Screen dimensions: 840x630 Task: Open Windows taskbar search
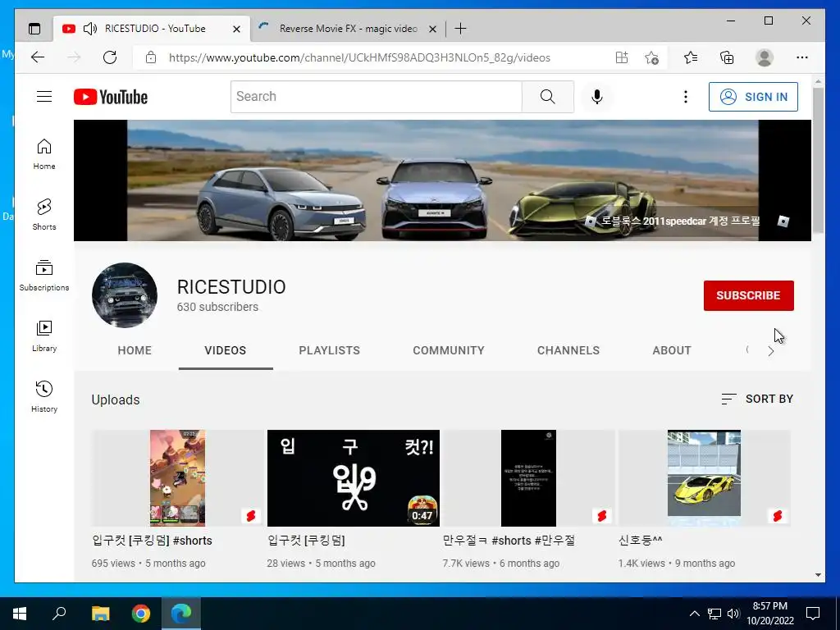click(x=59, y=614)
